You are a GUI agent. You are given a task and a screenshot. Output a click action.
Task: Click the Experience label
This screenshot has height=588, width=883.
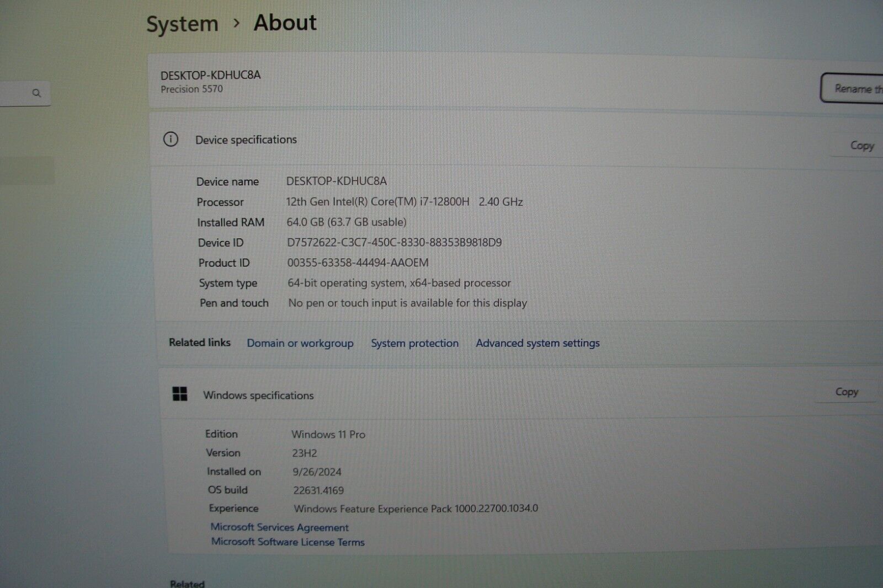click(x=233, y=509)
